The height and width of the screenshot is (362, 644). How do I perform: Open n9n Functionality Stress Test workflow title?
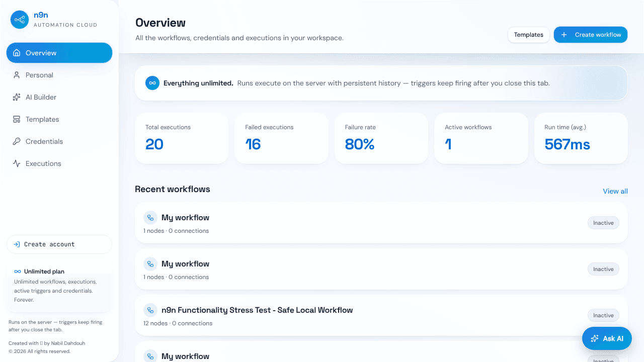point(257,310)
